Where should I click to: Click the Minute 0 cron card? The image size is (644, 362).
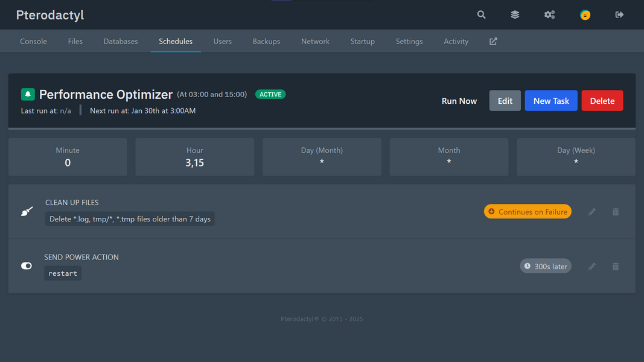pyautogui.click(x=68, y=157)
